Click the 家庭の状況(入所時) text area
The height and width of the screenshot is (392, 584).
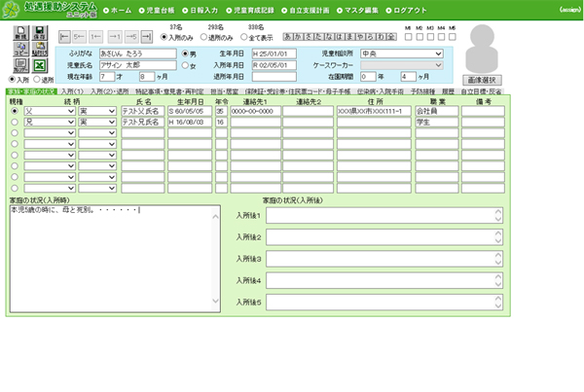[x=115, y=259]
